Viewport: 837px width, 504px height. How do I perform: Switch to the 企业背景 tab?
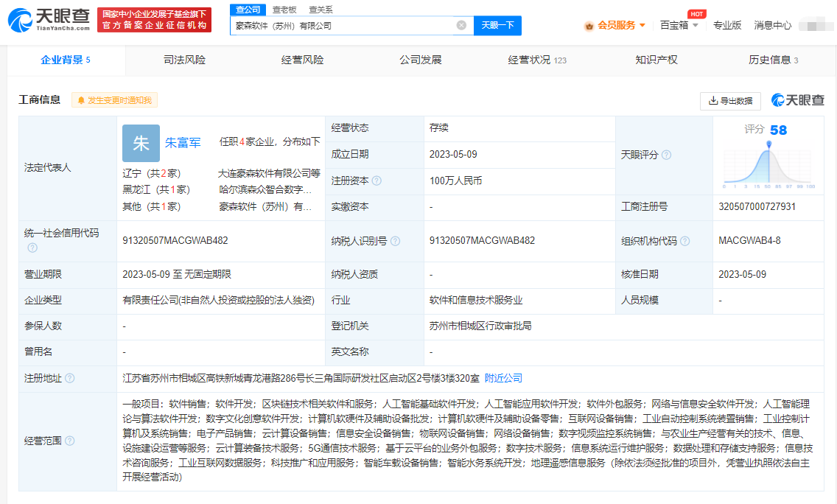66,60
